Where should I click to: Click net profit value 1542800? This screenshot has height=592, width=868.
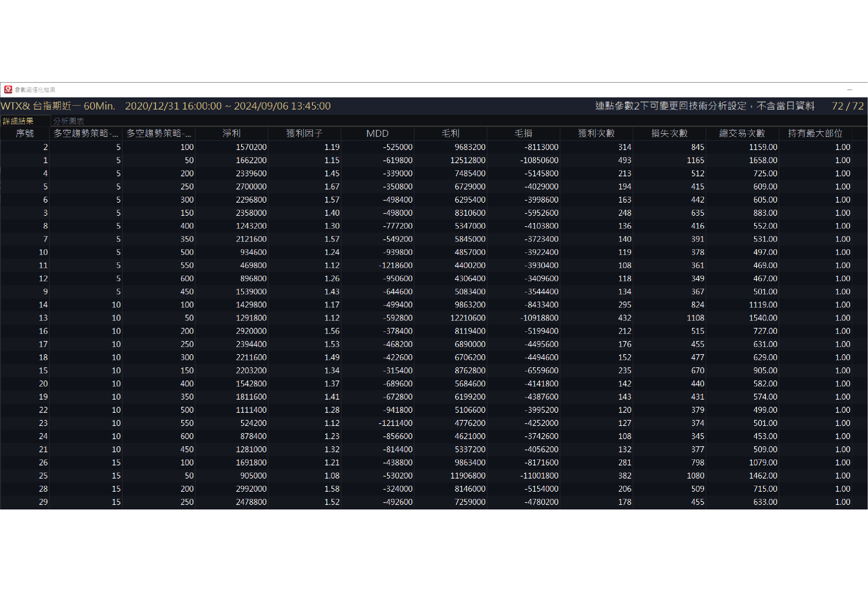click(251, 383)
